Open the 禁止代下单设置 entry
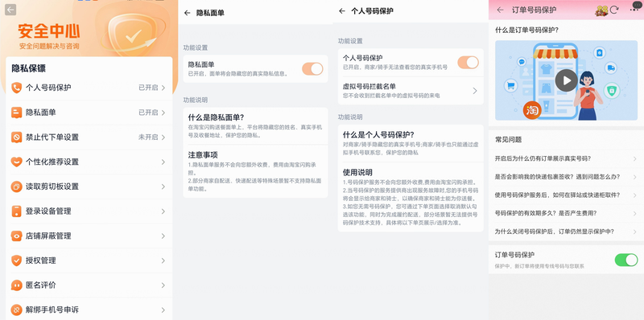The height and width of the screenshot is (320, 644). [89, 137]
